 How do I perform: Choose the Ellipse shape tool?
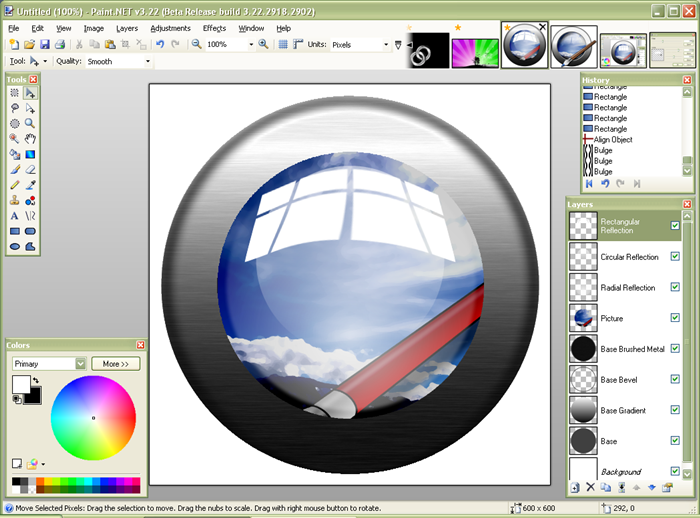(x=15, y=246)
